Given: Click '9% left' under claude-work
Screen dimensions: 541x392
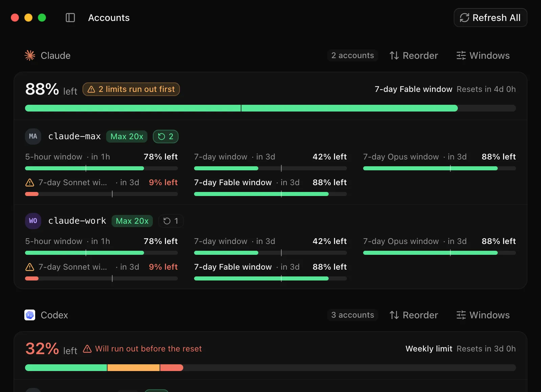Looking at the screenshot, I should pyautogui.click(x=163, y=267).
